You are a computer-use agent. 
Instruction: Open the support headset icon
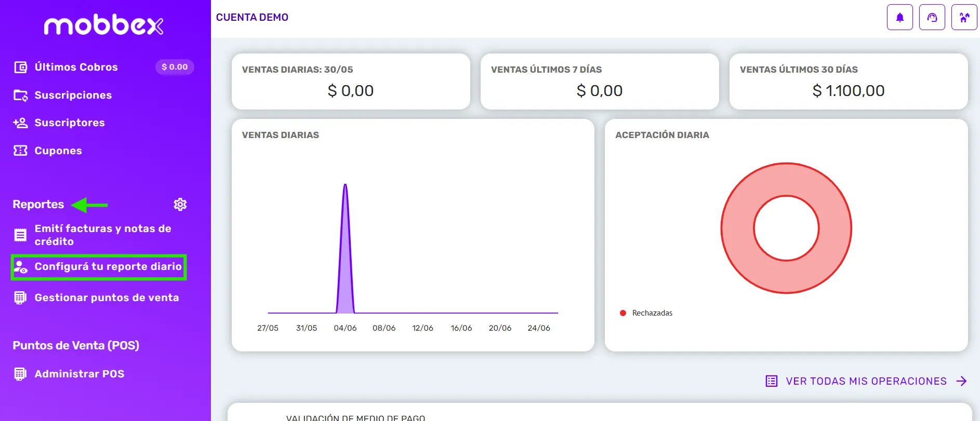click(932, 18)
